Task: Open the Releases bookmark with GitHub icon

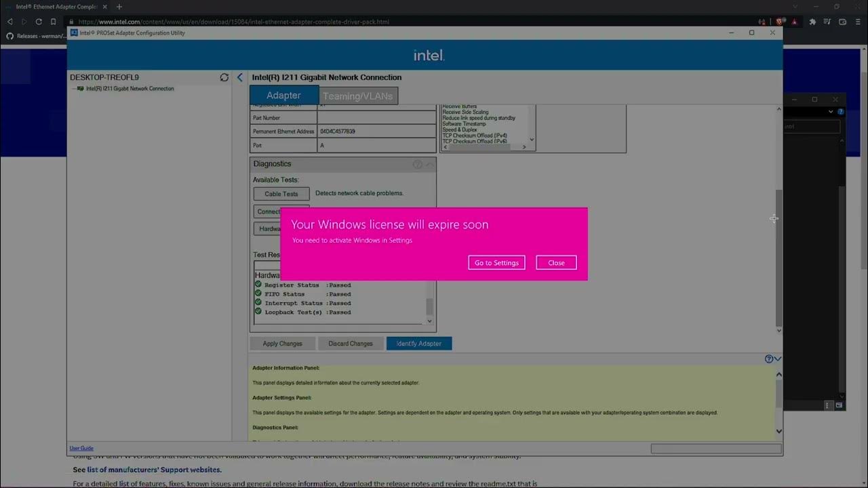Action: tap(37, 36)
